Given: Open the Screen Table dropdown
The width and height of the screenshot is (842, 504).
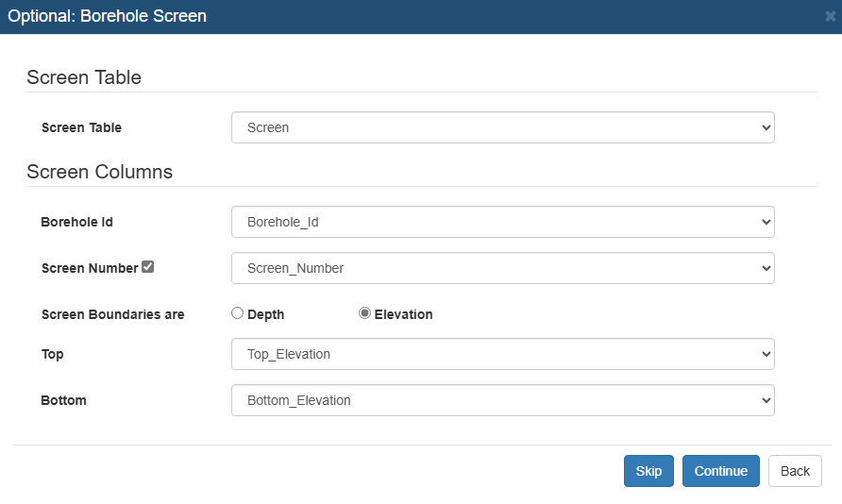Looking at the screenshot, I should 502,127.
